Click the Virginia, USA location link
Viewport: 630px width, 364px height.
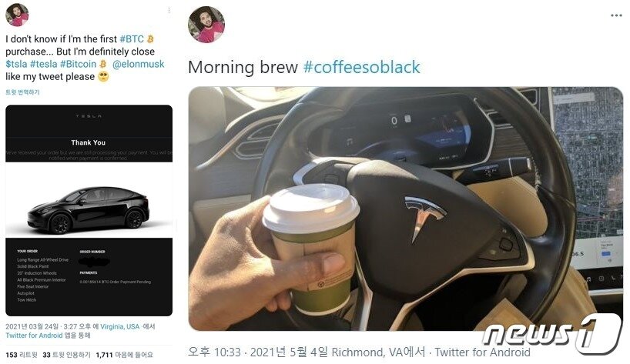click(119, 327)
